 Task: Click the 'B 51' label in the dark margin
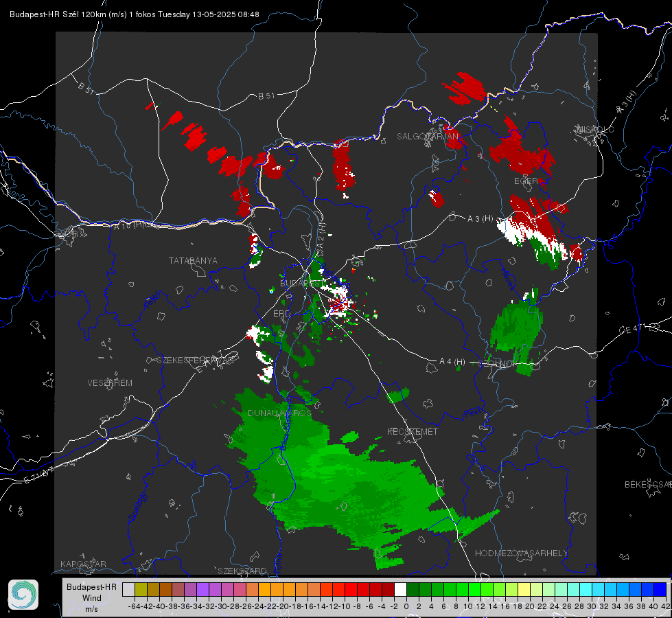click(x=86, y=88)
